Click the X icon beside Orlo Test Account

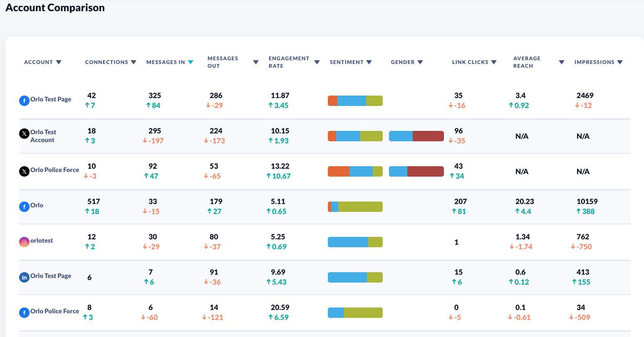[x=25, y=133]
